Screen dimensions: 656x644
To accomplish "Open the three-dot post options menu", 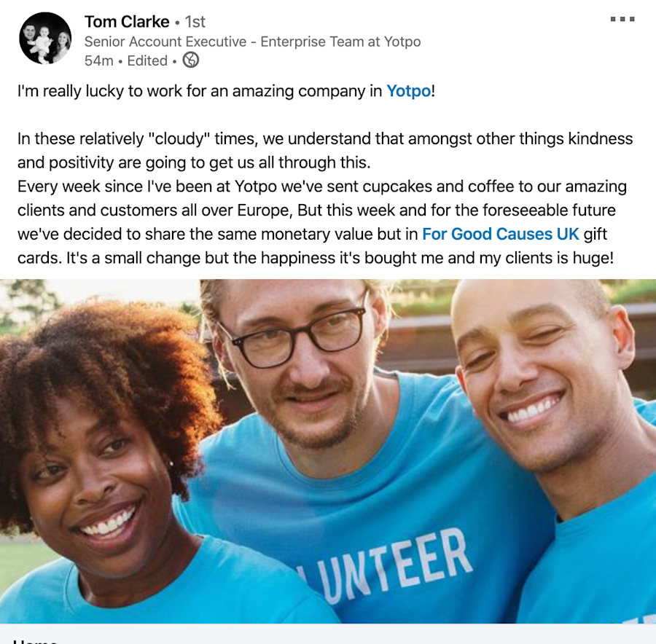I will [622, 19].
